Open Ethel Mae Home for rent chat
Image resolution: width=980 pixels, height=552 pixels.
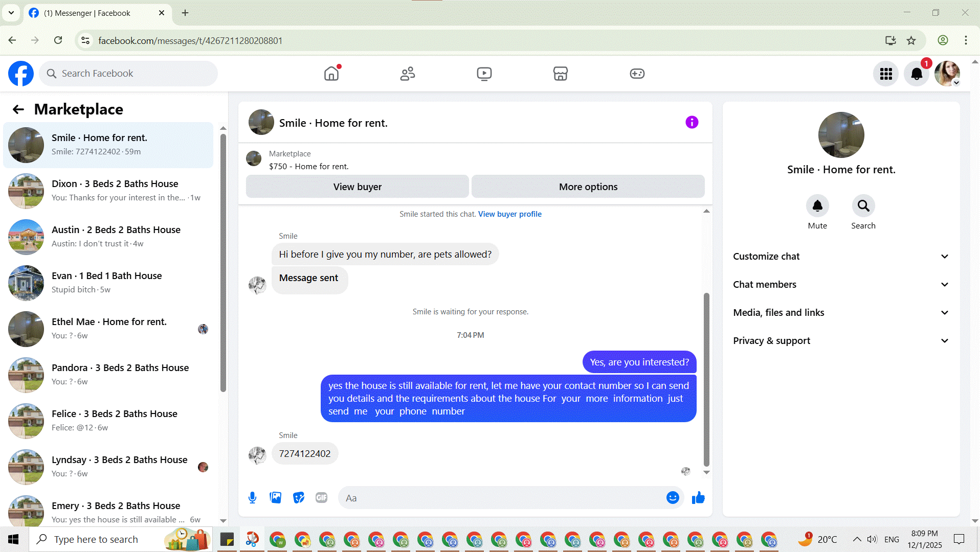coord(108,329)
